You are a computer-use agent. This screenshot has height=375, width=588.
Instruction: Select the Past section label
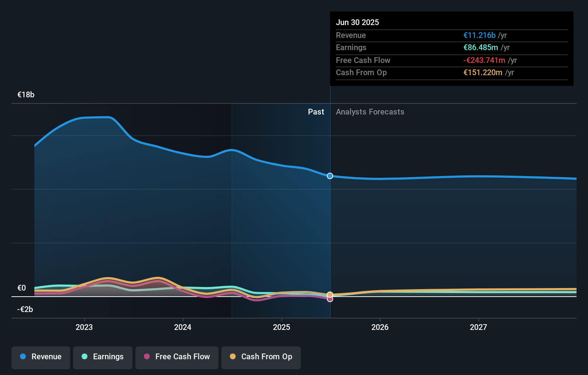click(x=315, y=112)
